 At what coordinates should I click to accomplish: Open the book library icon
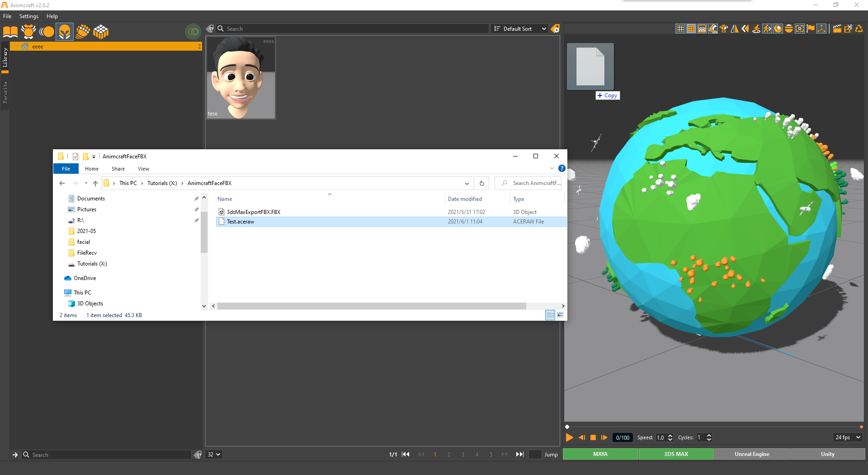[10, 32]
